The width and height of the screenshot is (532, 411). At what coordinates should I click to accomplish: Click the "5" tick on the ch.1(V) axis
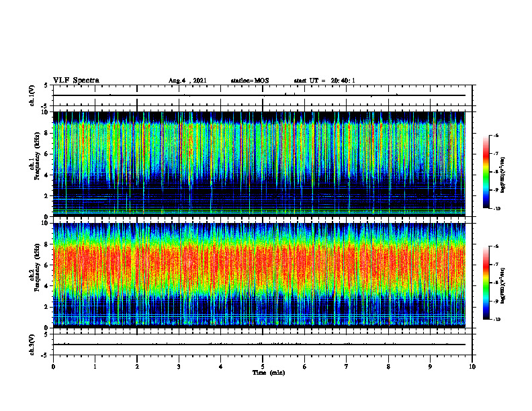point(46,86)
